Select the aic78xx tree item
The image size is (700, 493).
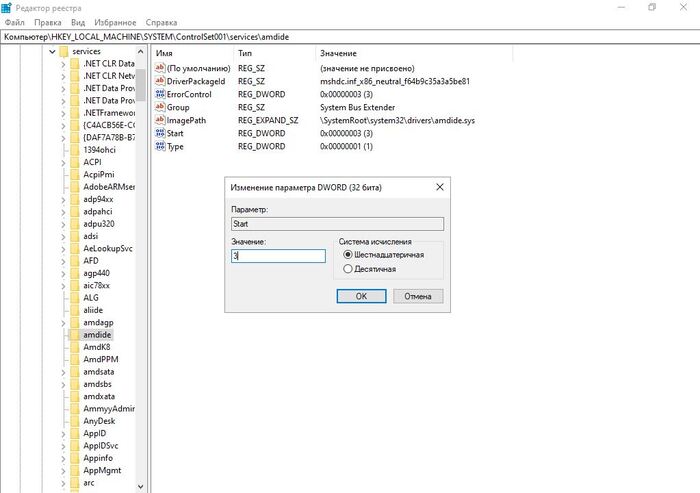96,285
